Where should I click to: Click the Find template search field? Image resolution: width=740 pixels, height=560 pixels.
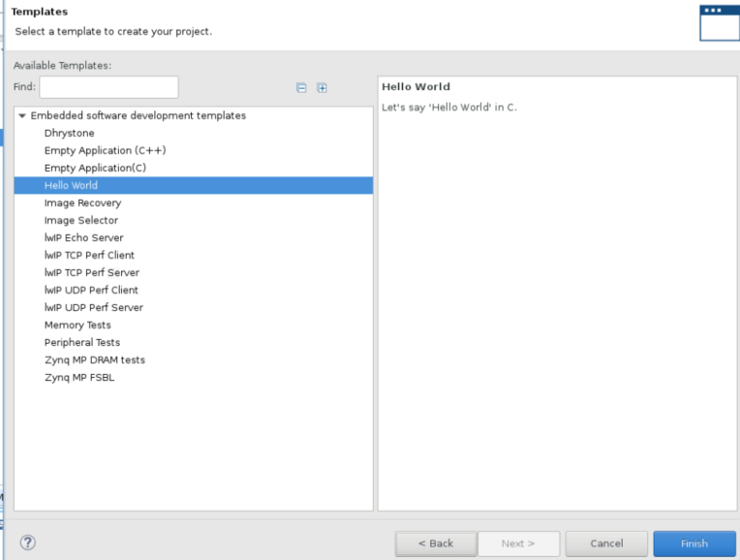pyautogui.click(x=108, y=87)
